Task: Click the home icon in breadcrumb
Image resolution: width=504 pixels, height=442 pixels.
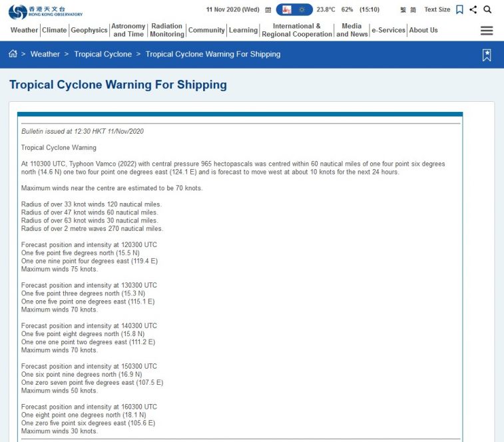Action: (13, 54)
